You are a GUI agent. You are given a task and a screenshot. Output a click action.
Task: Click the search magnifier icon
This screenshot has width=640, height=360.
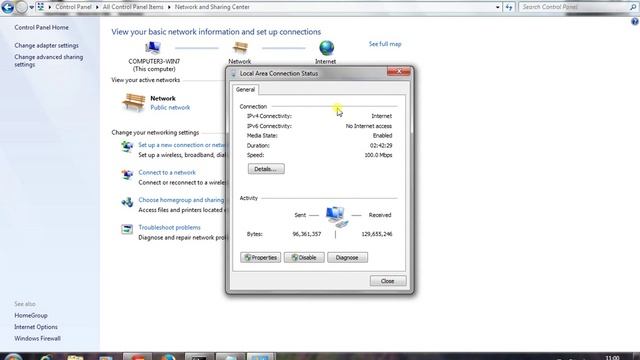pos(633,7)
